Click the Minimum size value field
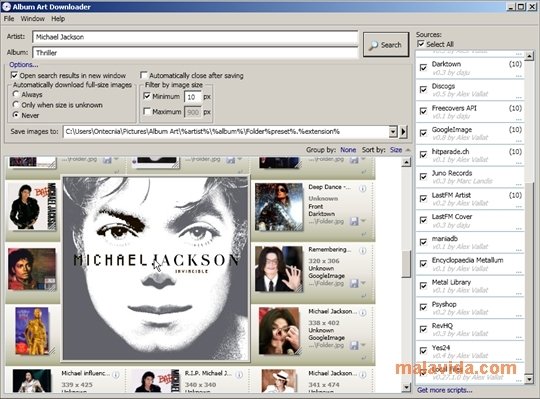This screenshot has width=540, height=399. [x=192, y=97]
